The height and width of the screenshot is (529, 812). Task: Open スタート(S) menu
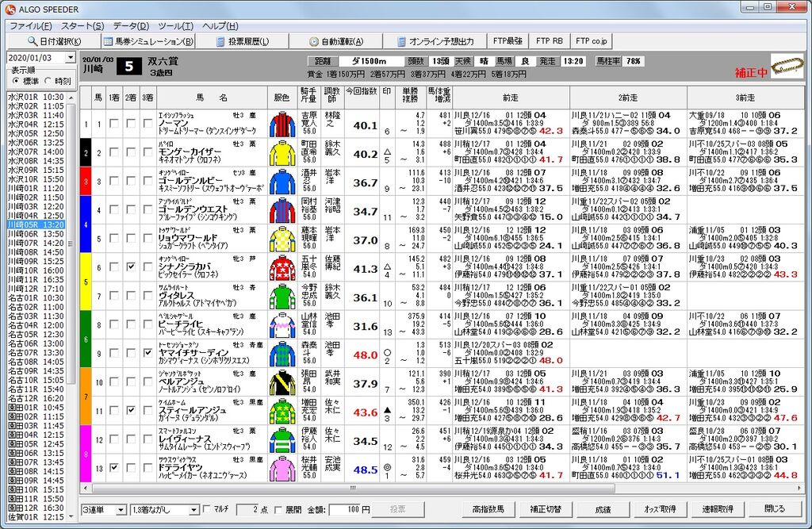point(82,26)
